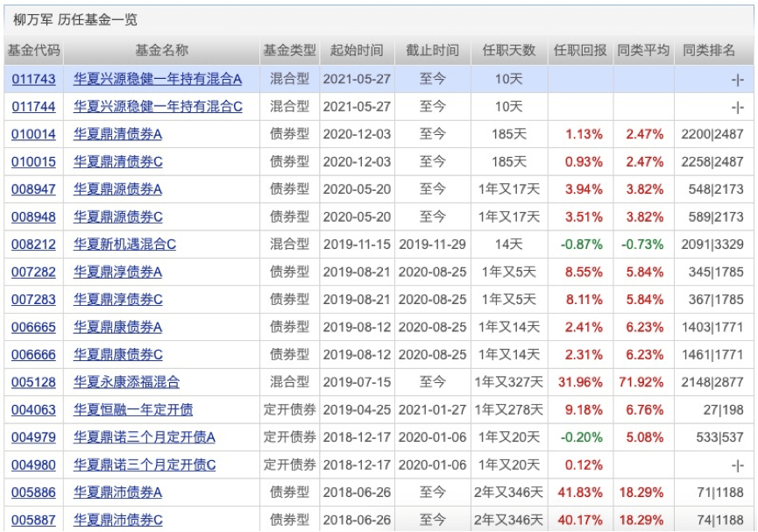
Task: Open fund link 华夏恒融一年定开债
Action: click(133, 409)
